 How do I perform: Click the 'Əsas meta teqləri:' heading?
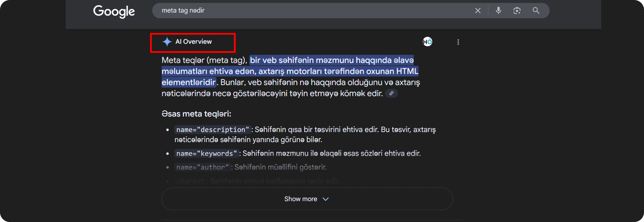pos(196,114)
